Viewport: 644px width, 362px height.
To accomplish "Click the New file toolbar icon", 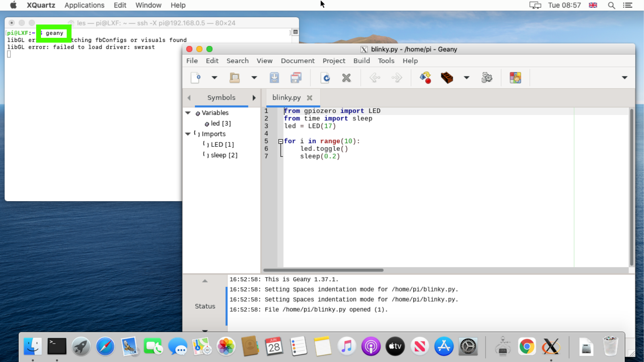I will [x=196, y=78].
